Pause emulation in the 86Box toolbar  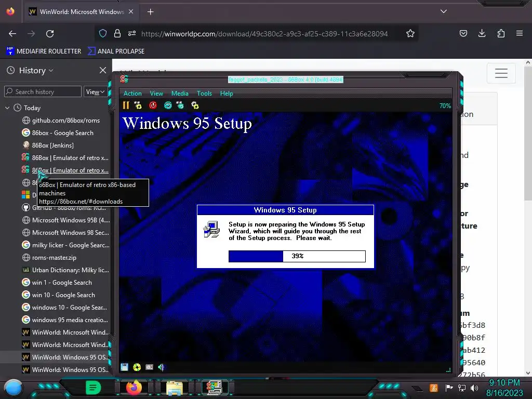coord(126,105)
